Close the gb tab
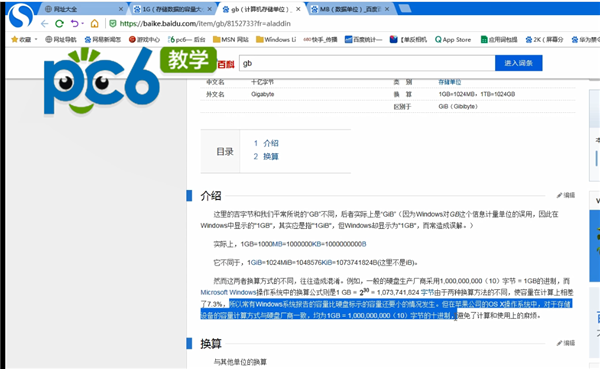Screen dimensions: 600x369 [298, 9]
